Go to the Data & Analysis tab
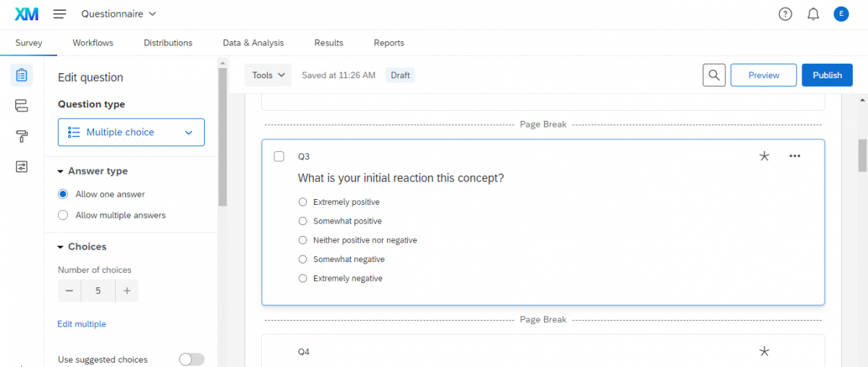This screenshot has width=868, height=367. click(x=253, y=43)
